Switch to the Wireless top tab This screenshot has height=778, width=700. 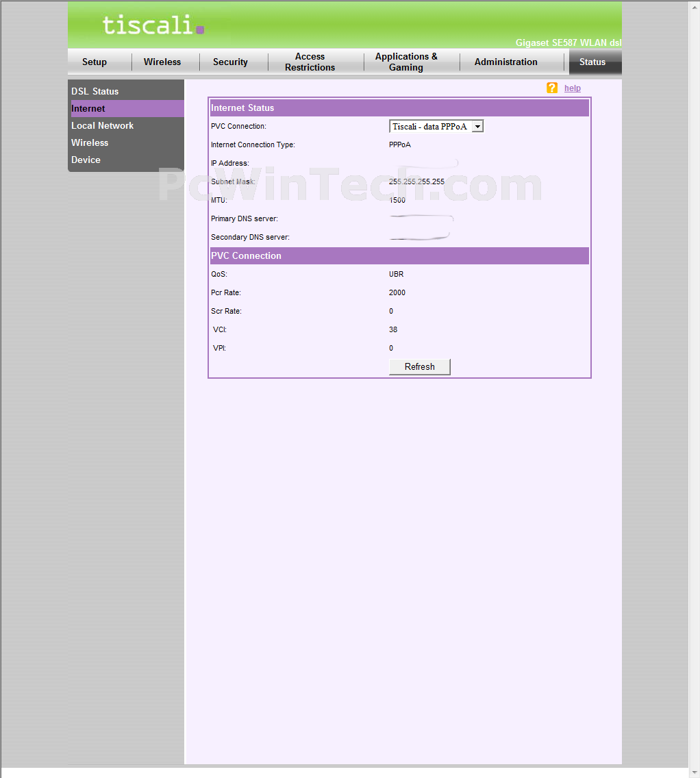click(162, 62)
